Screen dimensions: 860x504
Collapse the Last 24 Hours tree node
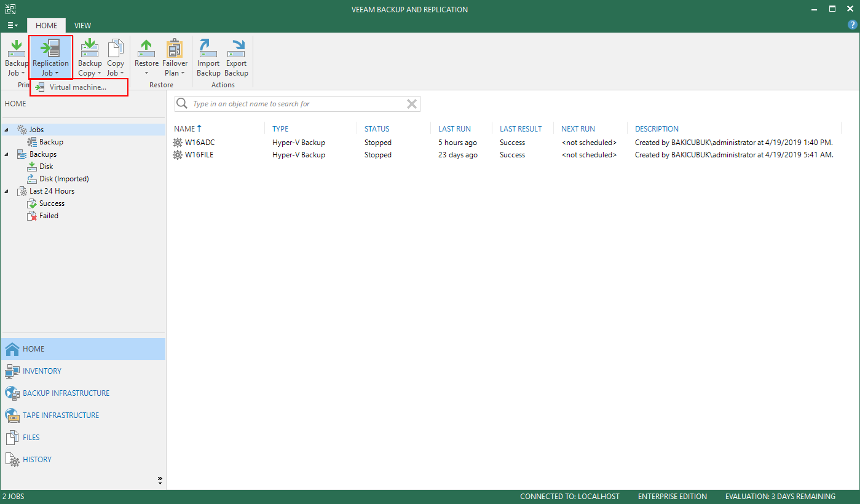[7, 191]
